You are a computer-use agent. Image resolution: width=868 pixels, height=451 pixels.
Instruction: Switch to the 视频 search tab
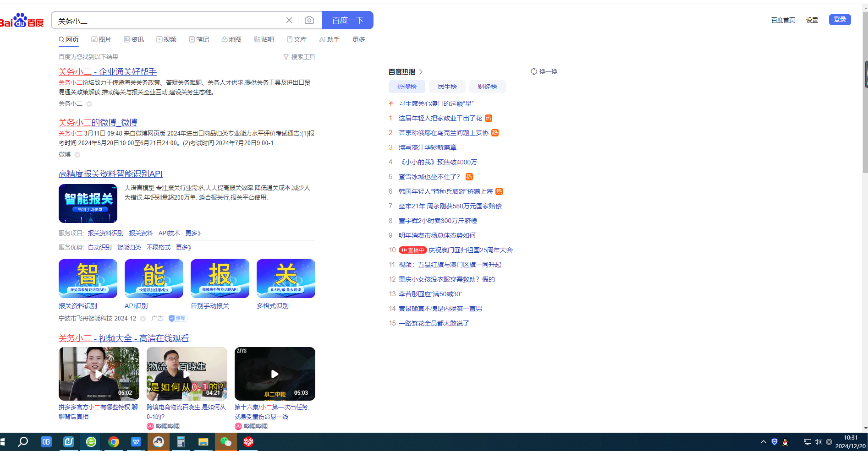(166, 39)
